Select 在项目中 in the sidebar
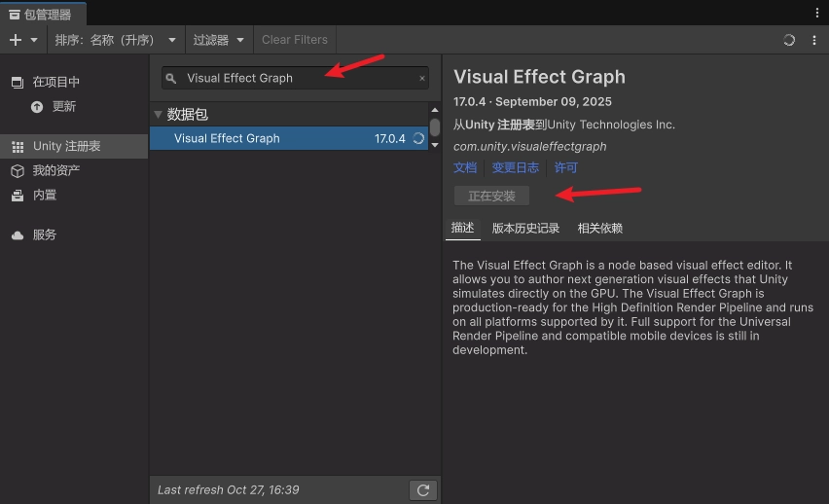This screenshot has height=504, width=829. click(x=55, y=82)
